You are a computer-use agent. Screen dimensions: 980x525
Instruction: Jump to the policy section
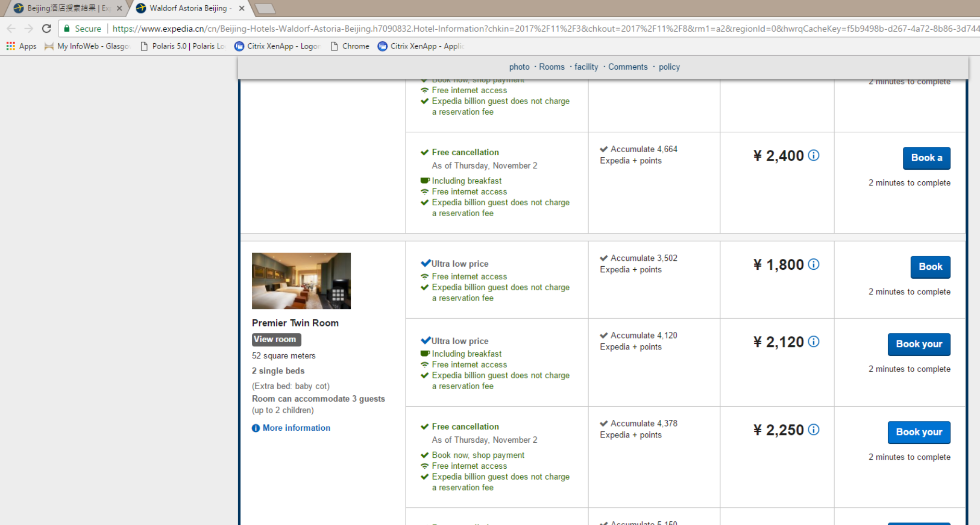(x=669, y=67)
